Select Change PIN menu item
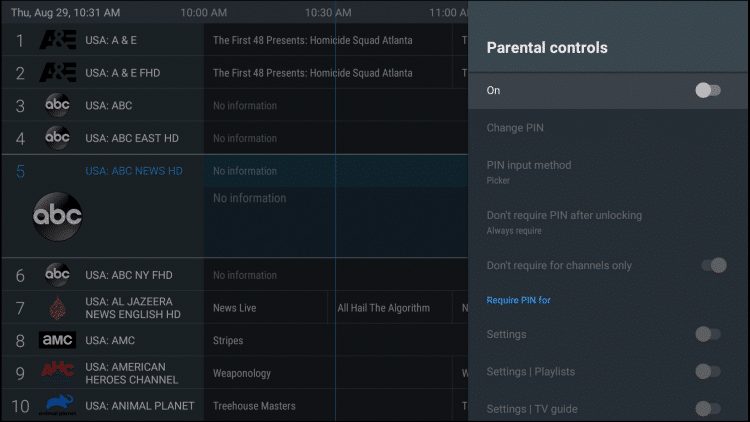Viewport: 750px width, 422px height. (x=608, y=128)
